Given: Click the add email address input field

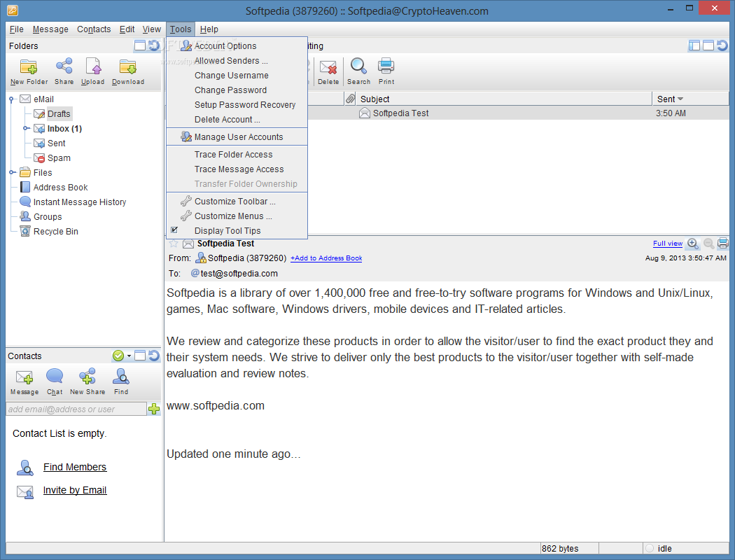Looking at the screenshot, I should click(76, 409).
